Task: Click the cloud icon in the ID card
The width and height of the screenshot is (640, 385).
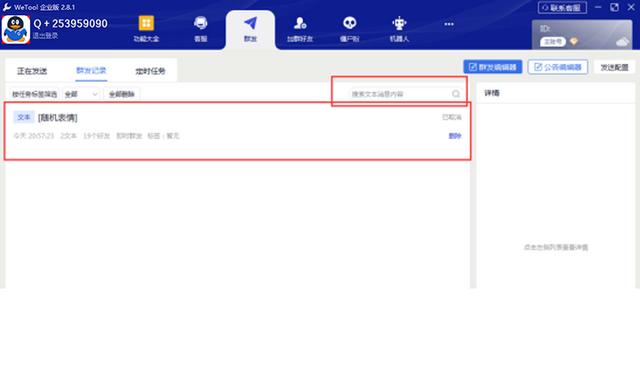Action: (x=623, y=41)
